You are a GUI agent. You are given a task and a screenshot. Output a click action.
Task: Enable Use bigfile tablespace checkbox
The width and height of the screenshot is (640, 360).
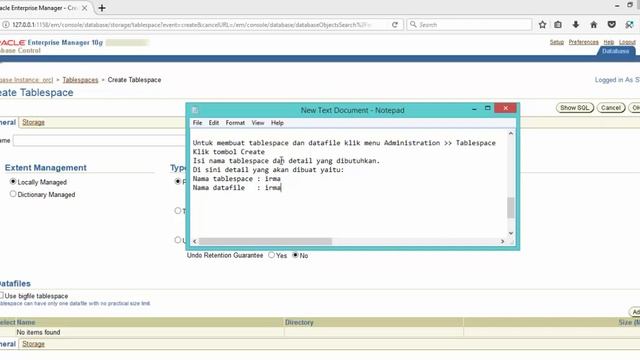pos(2,295)
